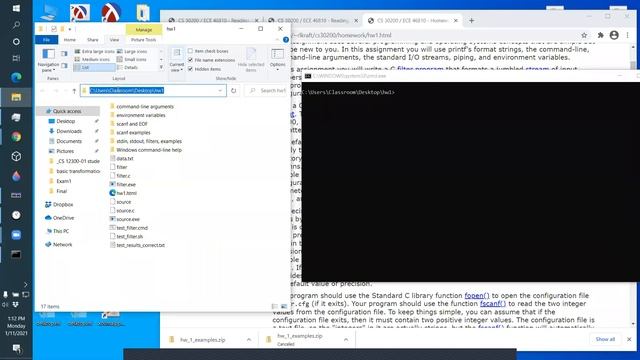Select Quick access in navigation pane
The image size is (640, 360).
67,111
